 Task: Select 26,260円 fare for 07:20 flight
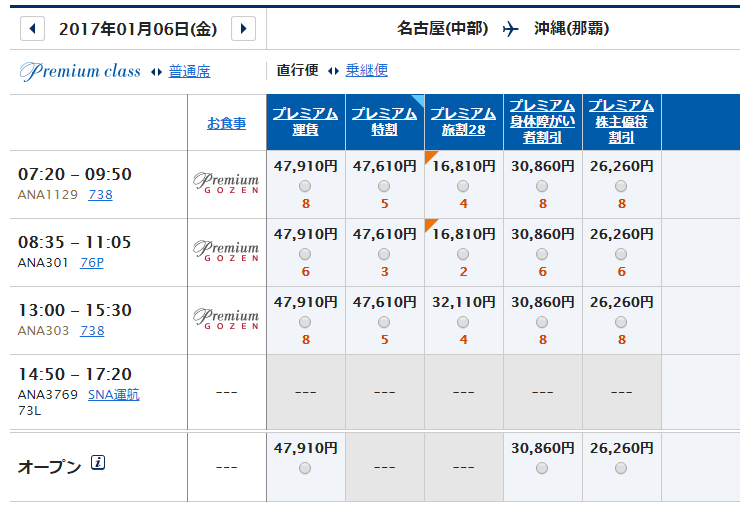coord(621,186)
